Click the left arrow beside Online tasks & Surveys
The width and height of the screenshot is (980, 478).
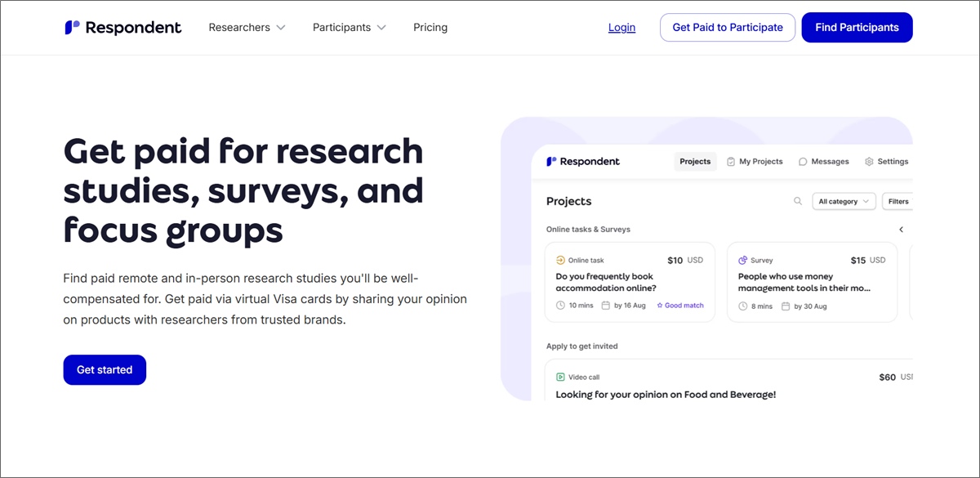click(902, 230)
